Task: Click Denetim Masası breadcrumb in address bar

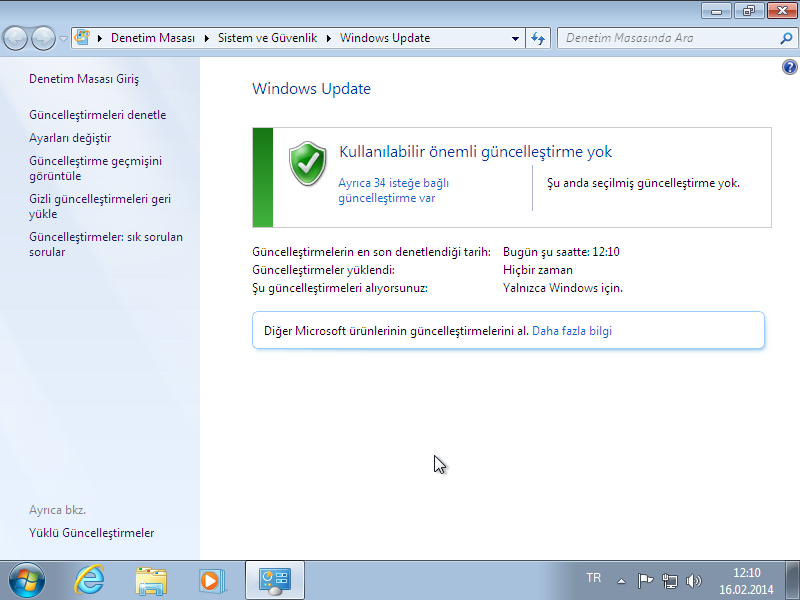Action: tap(151, 38)
